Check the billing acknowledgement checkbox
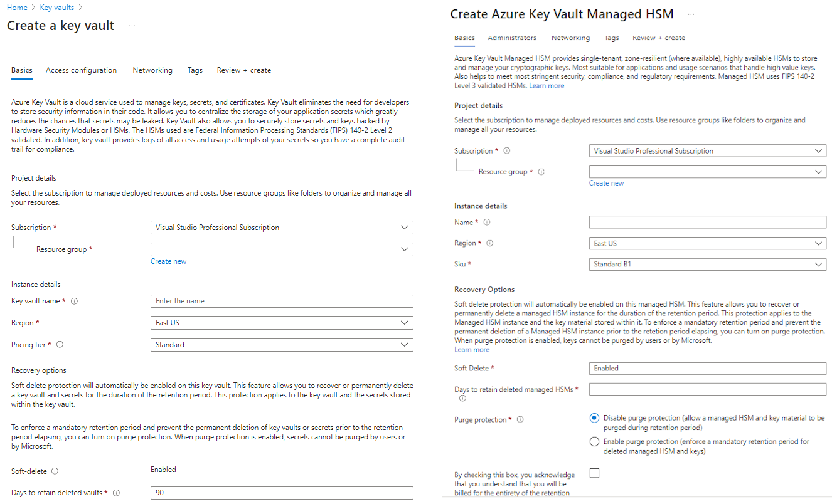Viewport: 832px width, 504px height. click(594, 473)
